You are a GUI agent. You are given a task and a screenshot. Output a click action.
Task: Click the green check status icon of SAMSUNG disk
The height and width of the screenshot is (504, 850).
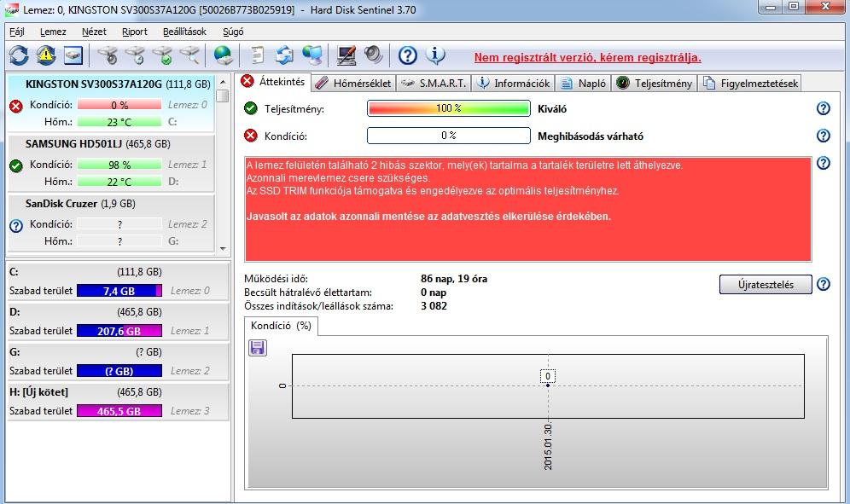point(16,165)
